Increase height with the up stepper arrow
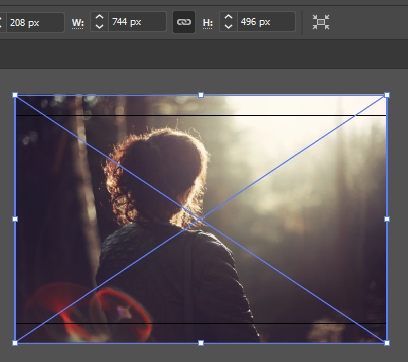The height and width of the screenshot is (362, 408). click(228, 17)
